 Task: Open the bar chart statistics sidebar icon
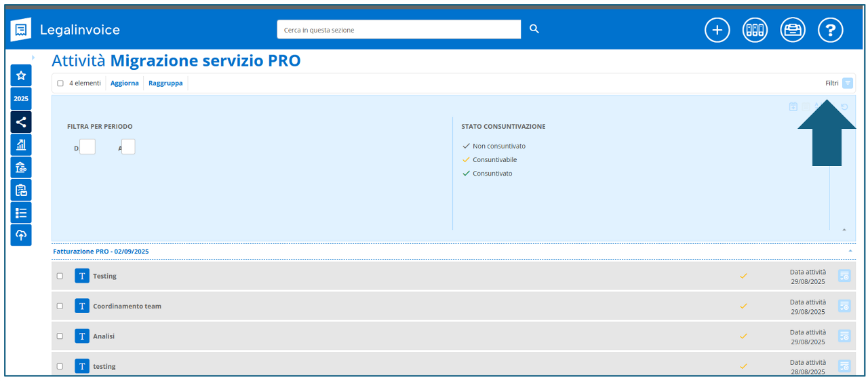click(x=21, y=144)
